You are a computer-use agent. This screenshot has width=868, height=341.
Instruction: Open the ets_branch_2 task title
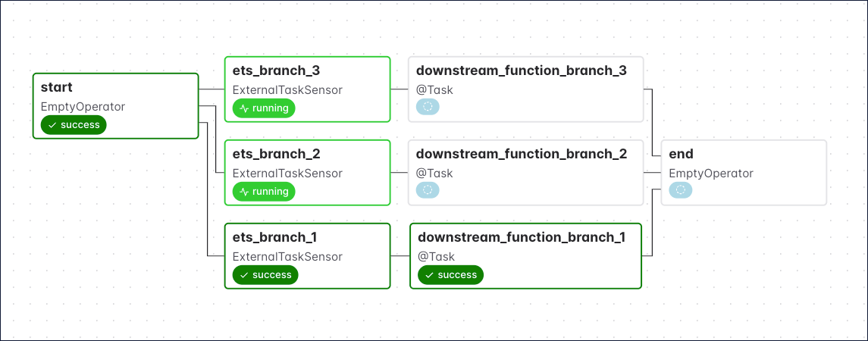point(276,155)
